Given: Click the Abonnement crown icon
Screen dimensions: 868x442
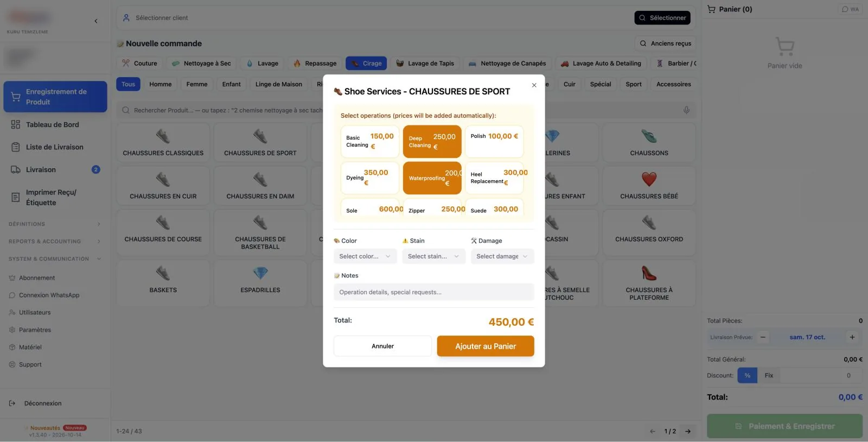Looking at the screenshot, I should coord(12,278).
